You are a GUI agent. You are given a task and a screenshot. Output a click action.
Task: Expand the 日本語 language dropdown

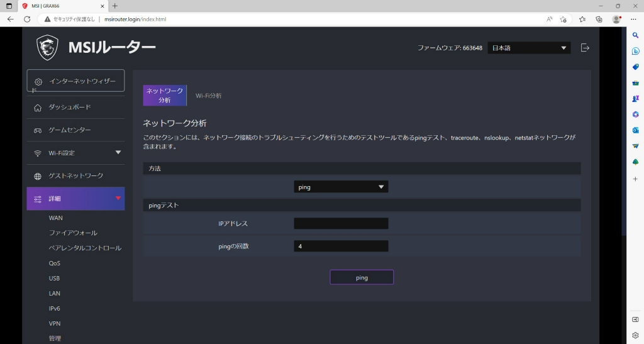click(529, 48)
